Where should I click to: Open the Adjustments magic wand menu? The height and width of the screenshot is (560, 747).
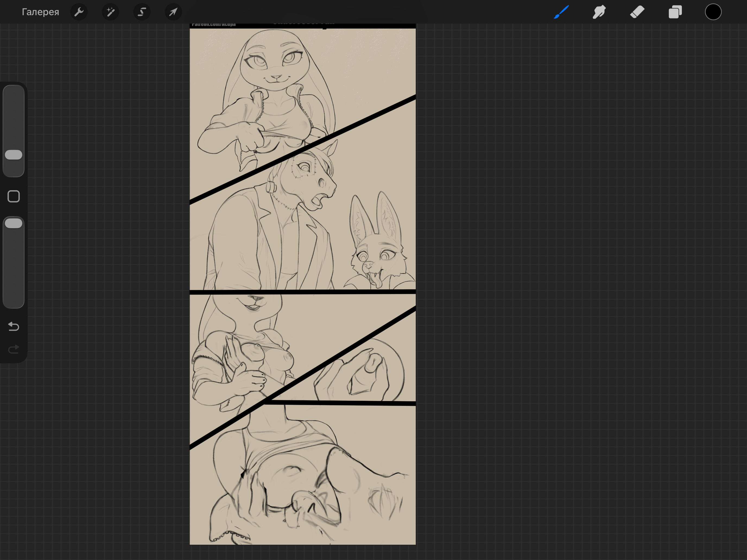click(x=110, y=12)
